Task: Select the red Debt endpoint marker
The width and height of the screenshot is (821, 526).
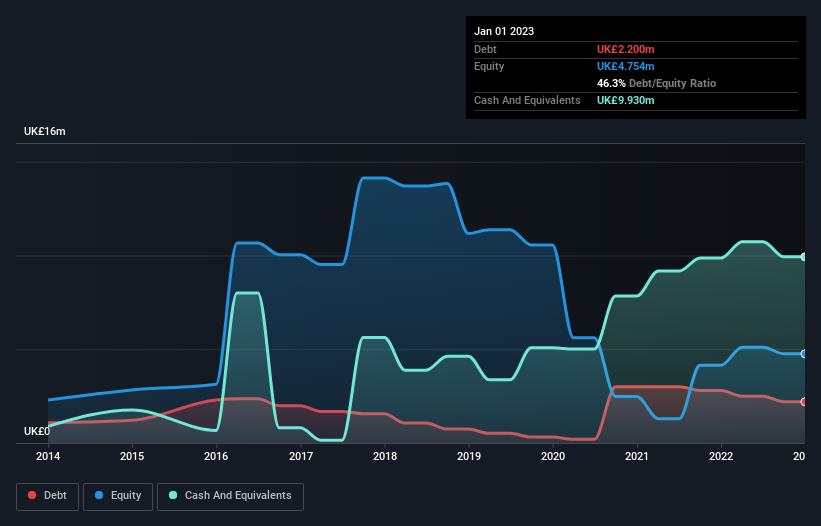Action: coord(804,402)
